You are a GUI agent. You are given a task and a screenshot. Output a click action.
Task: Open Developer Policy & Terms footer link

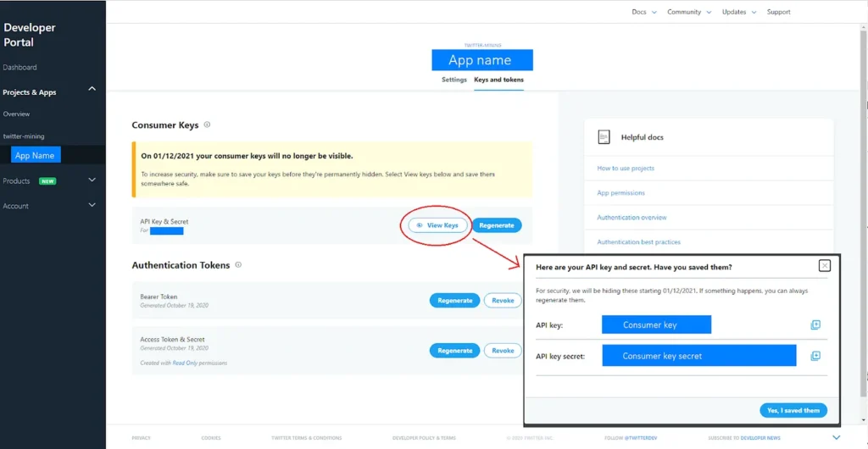[424, 438]
